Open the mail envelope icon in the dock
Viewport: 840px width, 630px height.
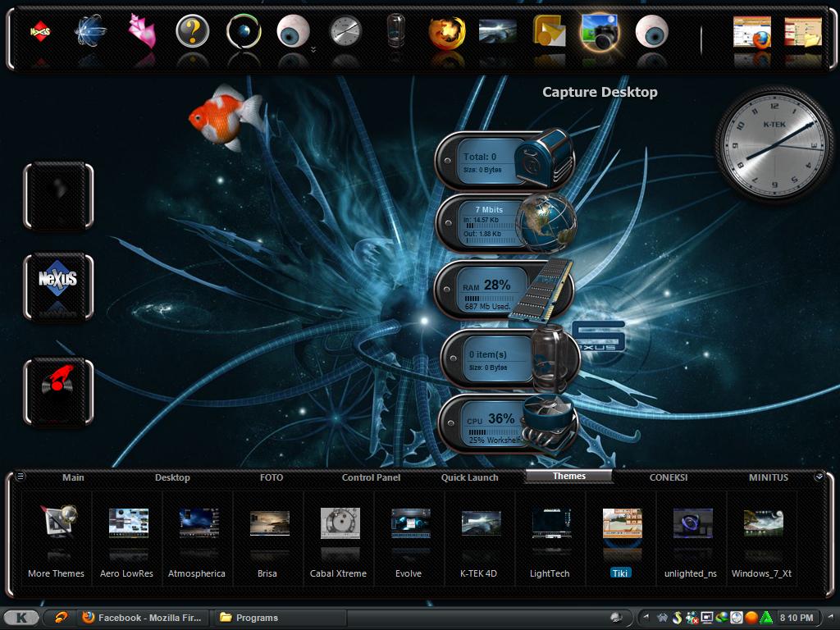549,33
